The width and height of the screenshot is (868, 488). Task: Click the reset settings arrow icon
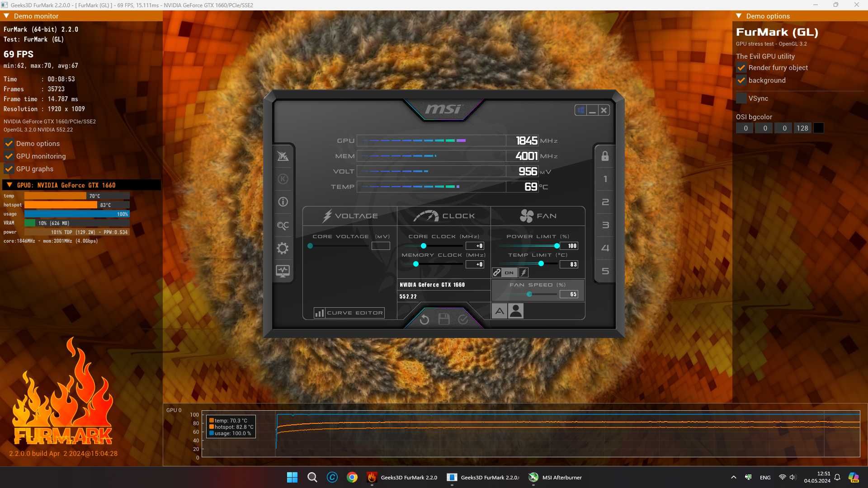[x=424, y=320]
